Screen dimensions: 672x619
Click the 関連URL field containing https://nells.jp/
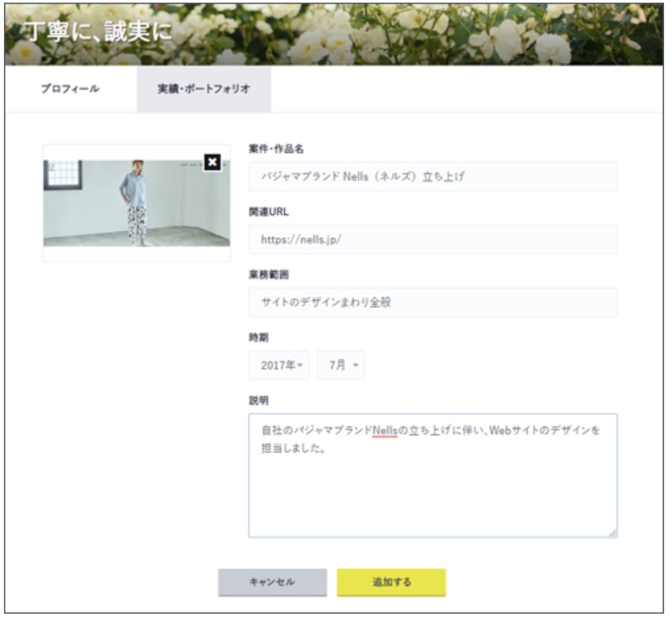click(x=433, y=239)
